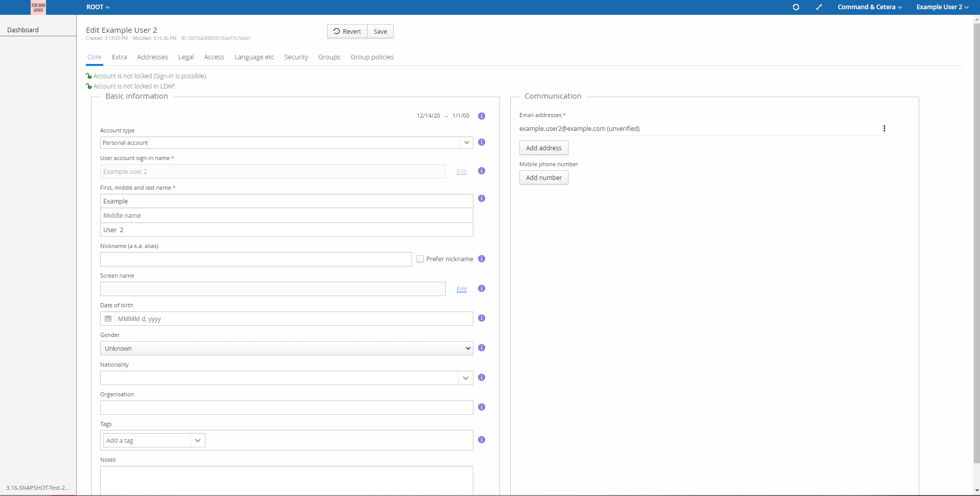Click info icon beside Date of birth
The image size is (980, 496).
481,318
